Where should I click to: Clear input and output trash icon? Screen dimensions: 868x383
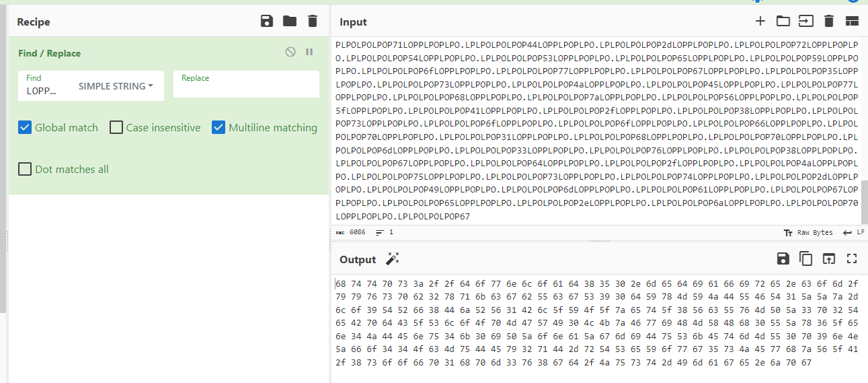click(x=828, y=21)
